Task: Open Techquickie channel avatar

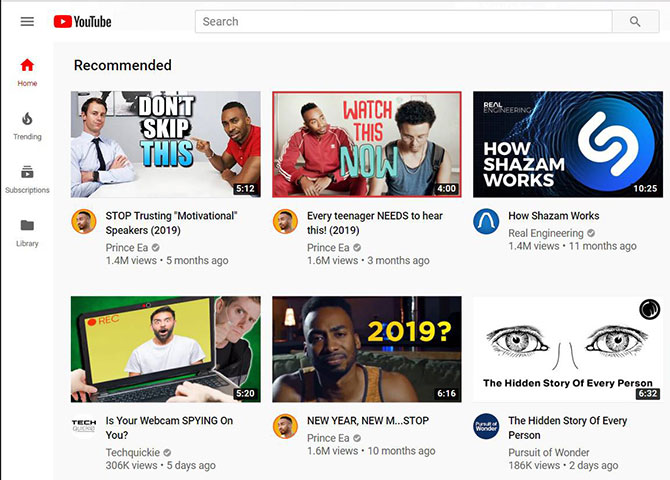Action: 84,426
